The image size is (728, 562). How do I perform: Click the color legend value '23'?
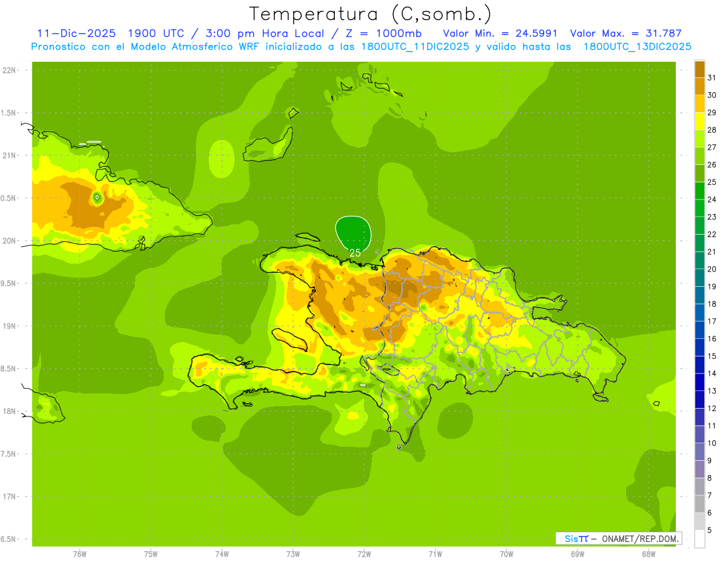(712, 217)
